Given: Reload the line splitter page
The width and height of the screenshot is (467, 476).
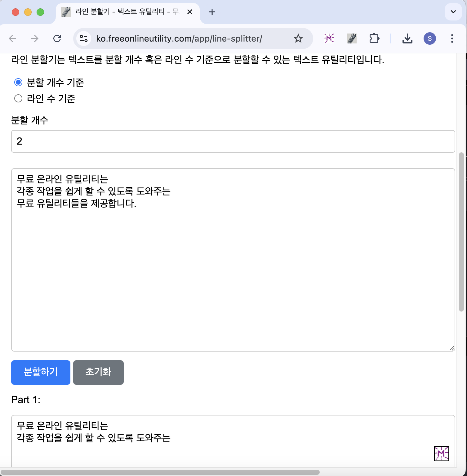Looking at the screenshot, I should click(57, 38).
